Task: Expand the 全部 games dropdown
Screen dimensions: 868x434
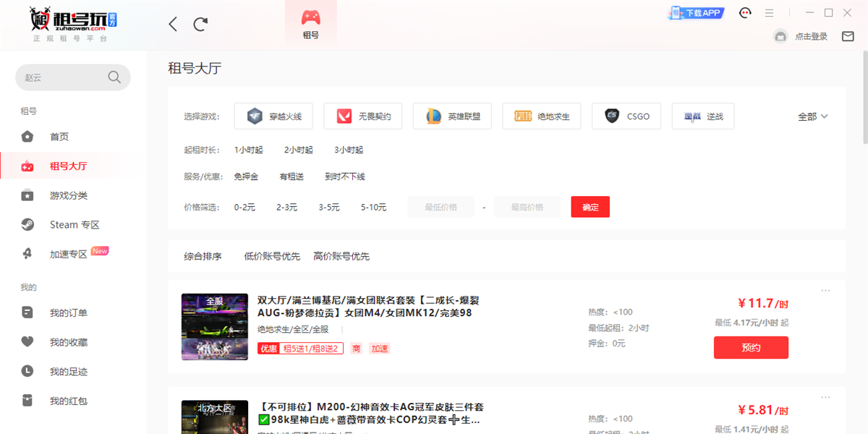Action: coord(812,116)
